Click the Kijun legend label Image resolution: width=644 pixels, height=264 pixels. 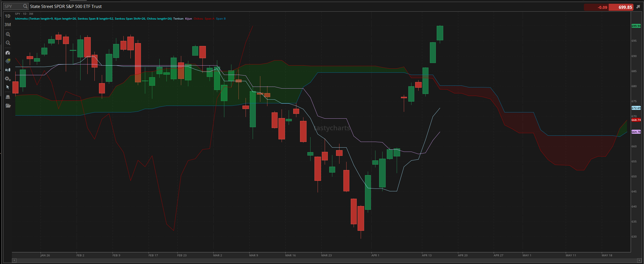(189, 19)
